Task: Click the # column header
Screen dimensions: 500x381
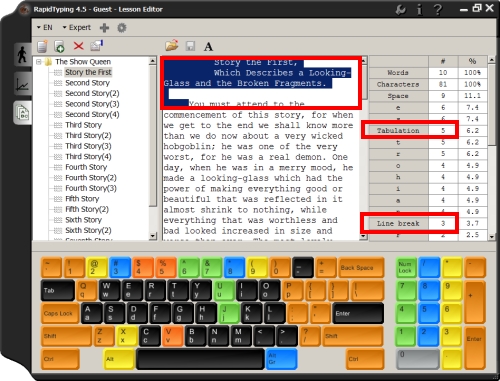Action: pos(443,61)
